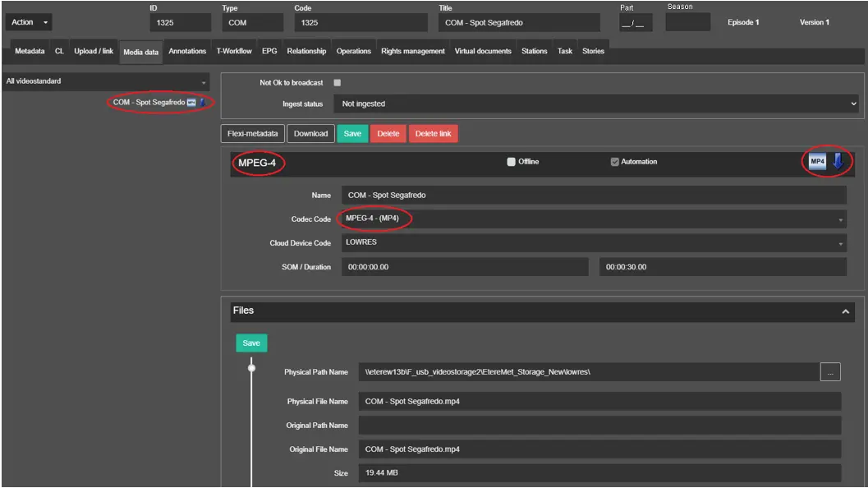The height and width of the screenshot is (488, 868).
Task: Go to the T-Workflow tab
Action: 234,51
